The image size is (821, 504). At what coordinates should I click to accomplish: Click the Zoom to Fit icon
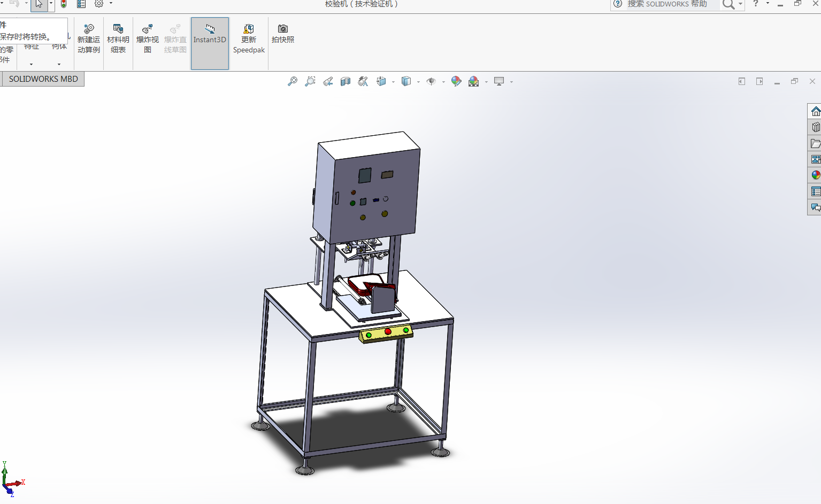[293, 81]
